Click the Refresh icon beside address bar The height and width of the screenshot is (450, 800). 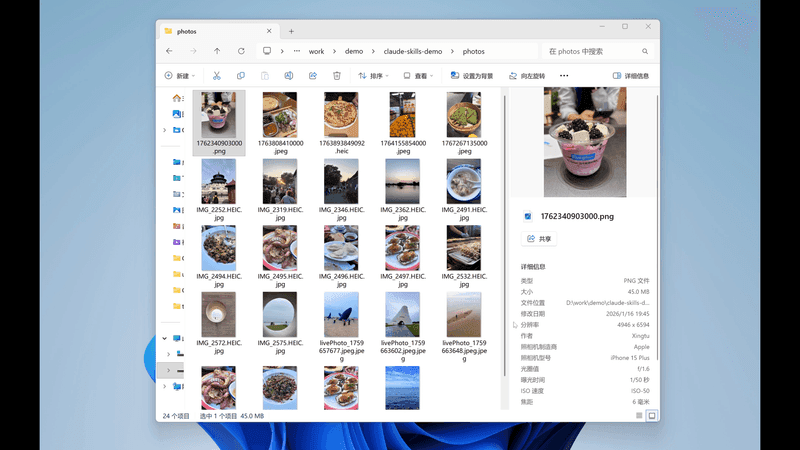click(241, 51)
